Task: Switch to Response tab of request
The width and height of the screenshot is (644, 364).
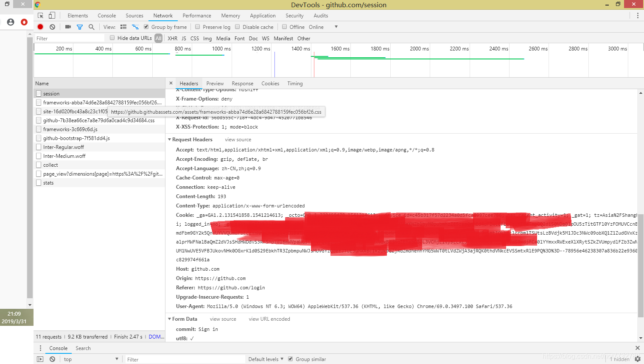Action: point(243,84)
